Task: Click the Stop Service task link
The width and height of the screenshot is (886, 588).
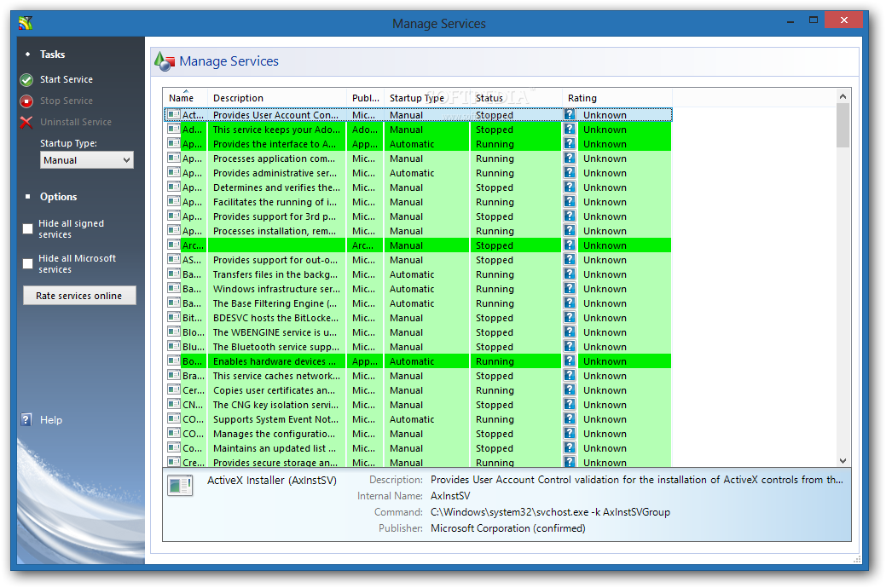Action: [67, 101]
